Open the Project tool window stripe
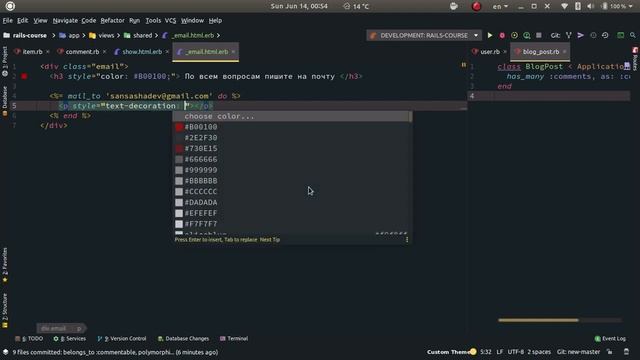640x360 pixels. (x=4, y=61)
